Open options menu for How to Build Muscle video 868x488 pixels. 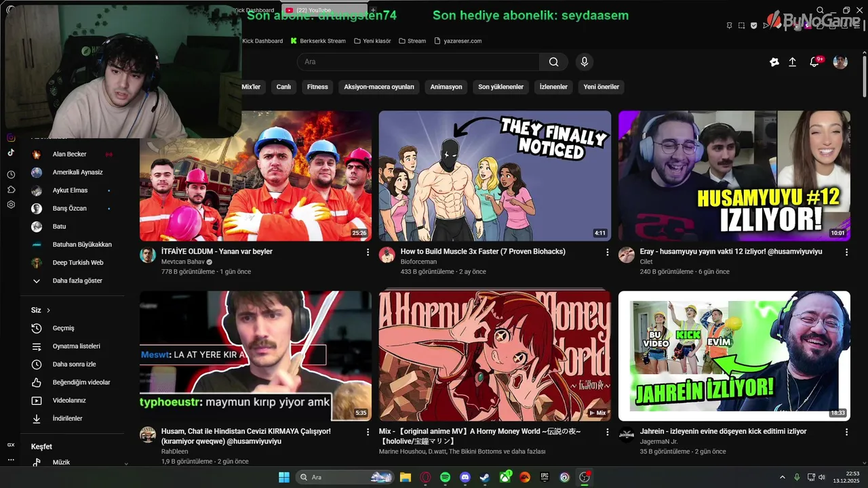(608, 252)
